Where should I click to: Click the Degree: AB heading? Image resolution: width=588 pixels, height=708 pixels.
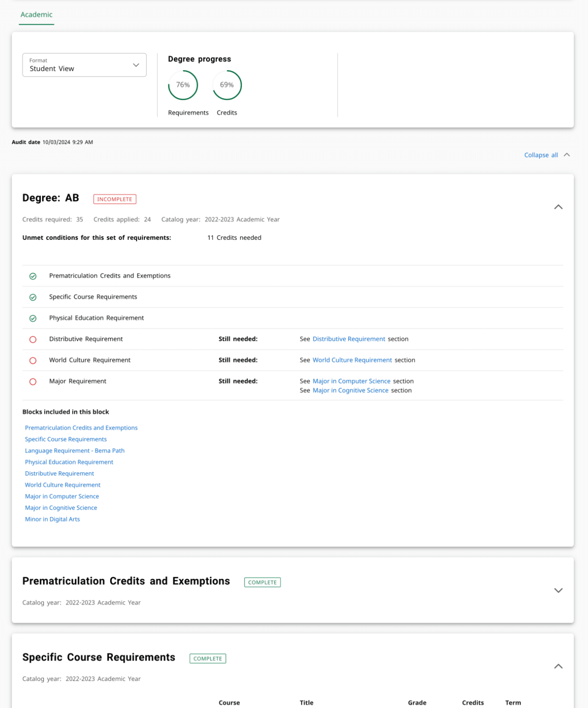[51, 198]
